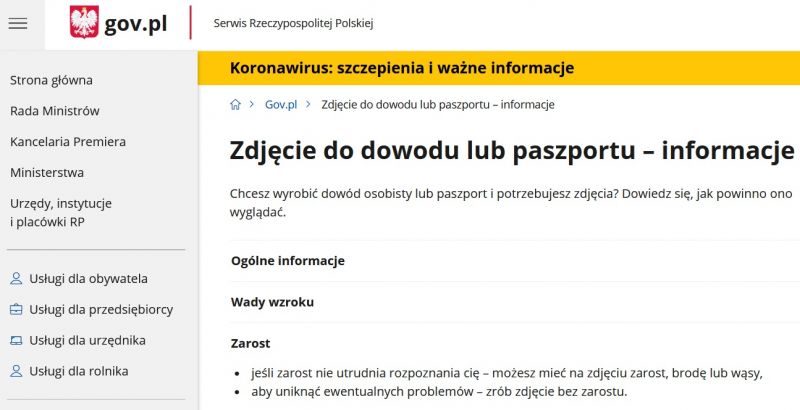Open the hamburger menu icon
Viewport: 800px width, 410px height.
18,23
